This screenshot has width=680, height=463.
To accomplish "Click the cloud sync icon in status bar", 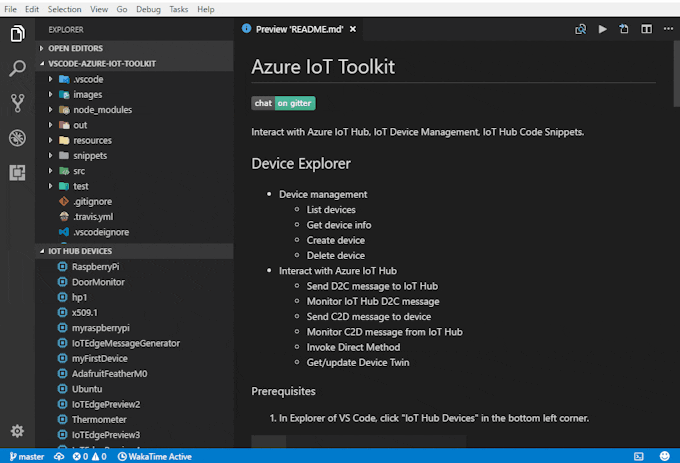I will tap(59, 456).
